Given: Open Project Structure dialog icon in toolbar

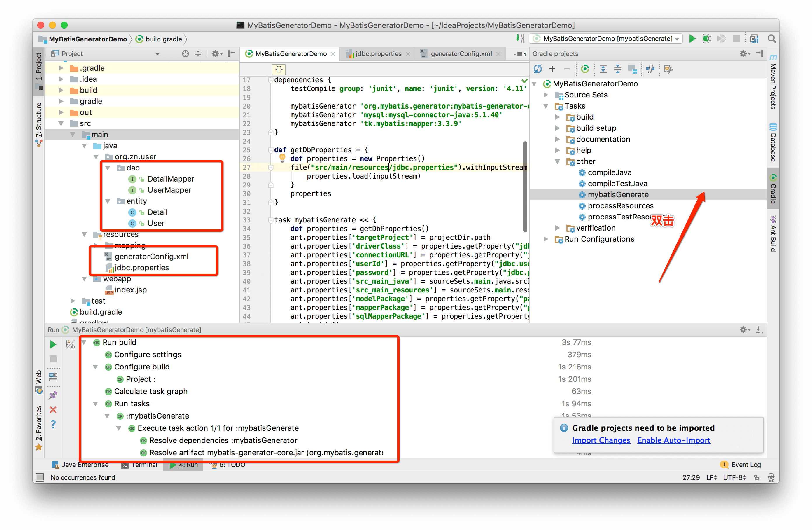Looking at the screenshot, I should (x=754, y=39).
